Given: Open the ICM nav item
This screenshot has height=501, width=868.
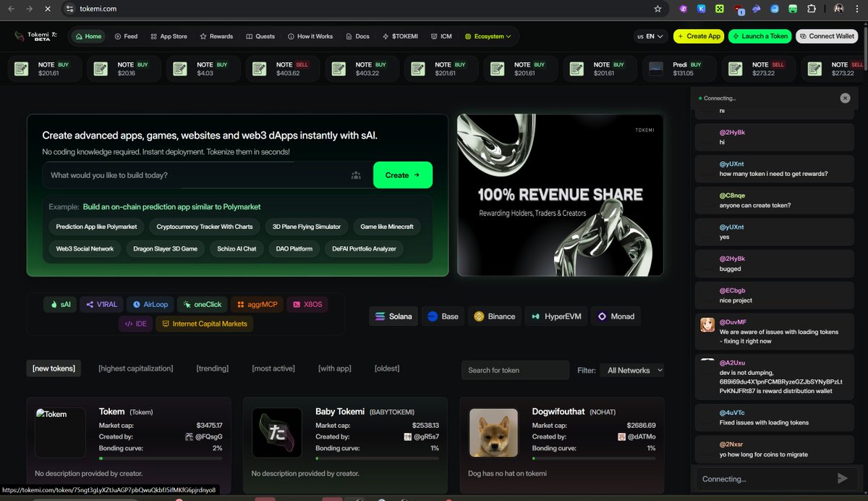Looking at the screenshot, I should click(x=441, y=36).
